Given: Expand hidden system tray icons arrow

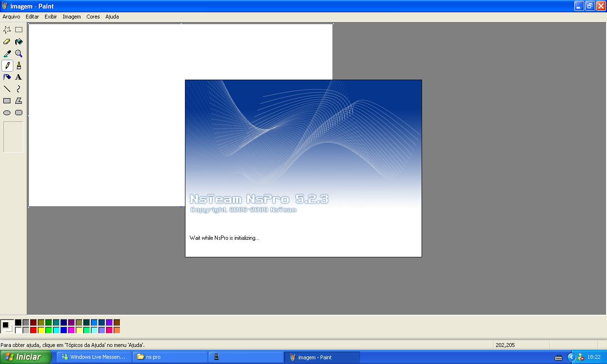Looking at the screenshot, I should coord(571,357).
